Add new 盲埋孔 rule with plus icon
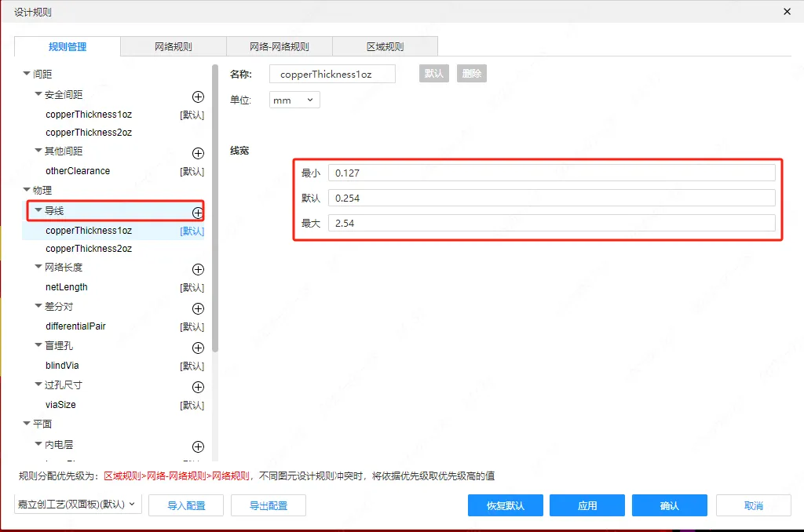 pyautogui.click(x=198, y=348)
